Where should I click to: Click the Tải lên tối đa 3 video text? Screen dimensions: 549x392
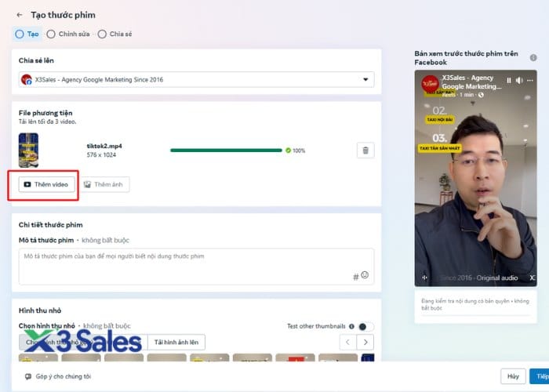(47, 122)
